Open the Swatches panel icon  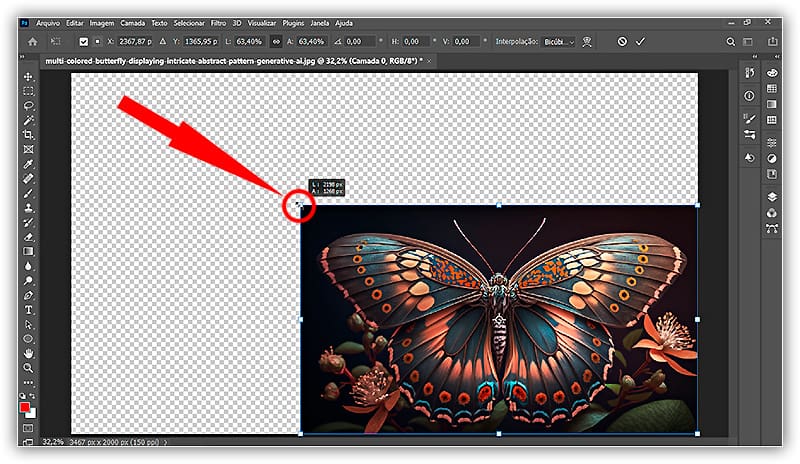point(772,89)
